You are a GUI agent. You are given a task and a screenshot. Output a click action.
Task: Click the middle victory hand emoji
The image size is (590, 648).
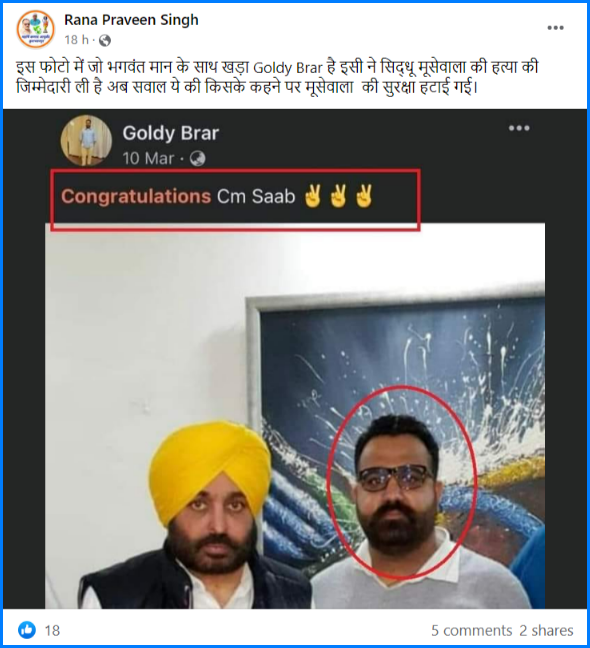tap(338, 196)
